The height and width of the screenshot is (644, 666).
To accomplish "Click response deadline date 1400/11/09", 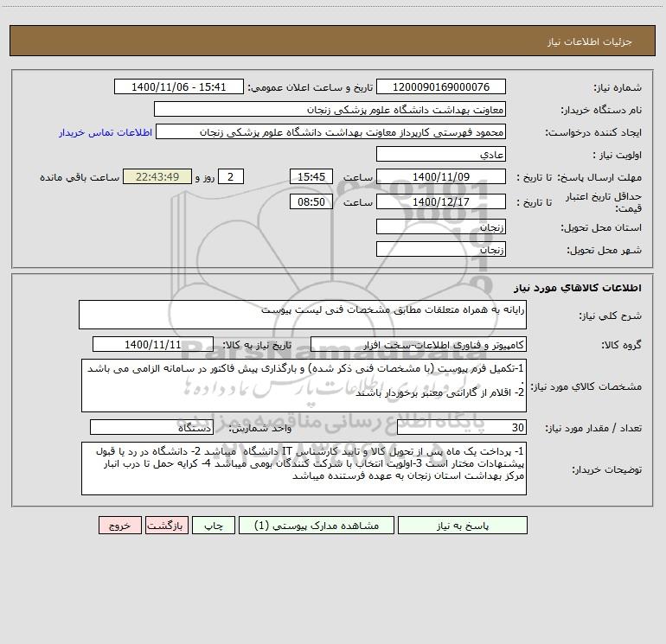I will (441, 176).
